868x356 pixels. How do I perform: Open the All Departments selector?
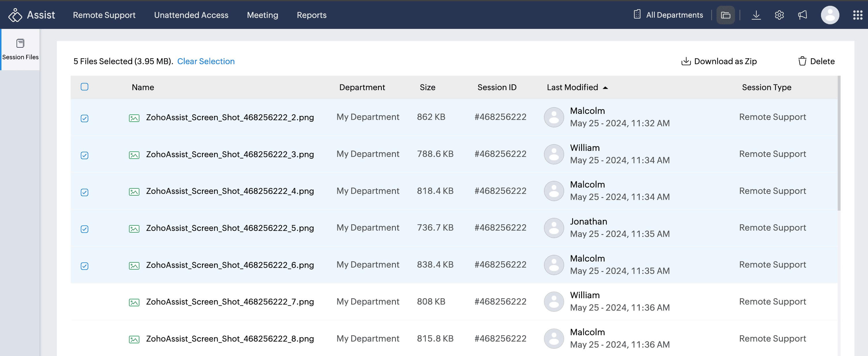(668, 15)
